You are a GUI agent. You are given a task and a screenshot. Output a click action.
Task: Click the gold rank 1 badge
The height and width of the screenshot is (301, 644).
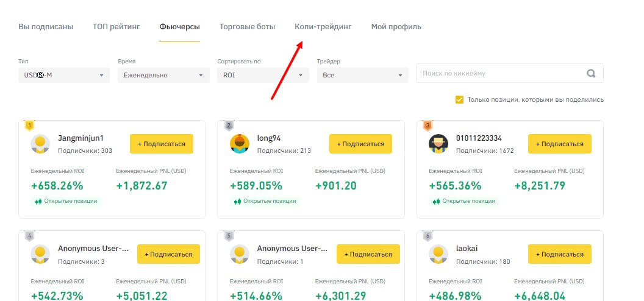[29, 126]
